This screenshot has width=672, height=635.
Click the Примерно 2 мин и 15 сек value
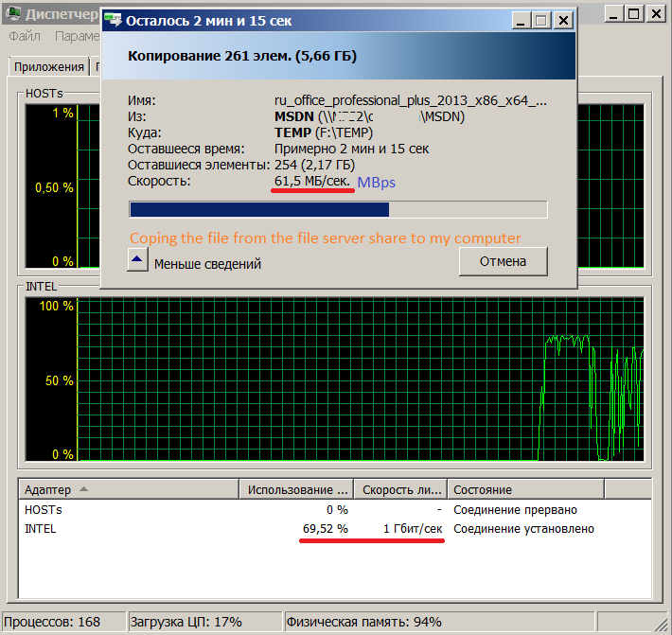[351, 149]
